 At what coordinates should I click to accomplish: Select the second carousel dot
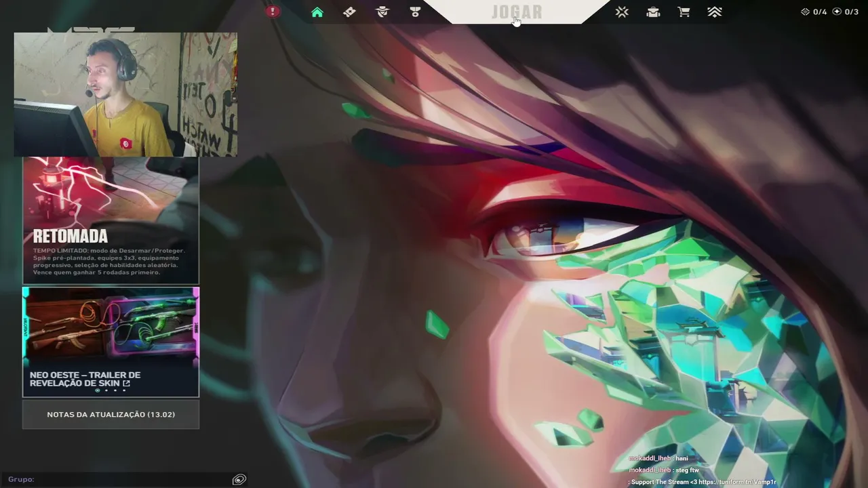(x=106, y=390)
